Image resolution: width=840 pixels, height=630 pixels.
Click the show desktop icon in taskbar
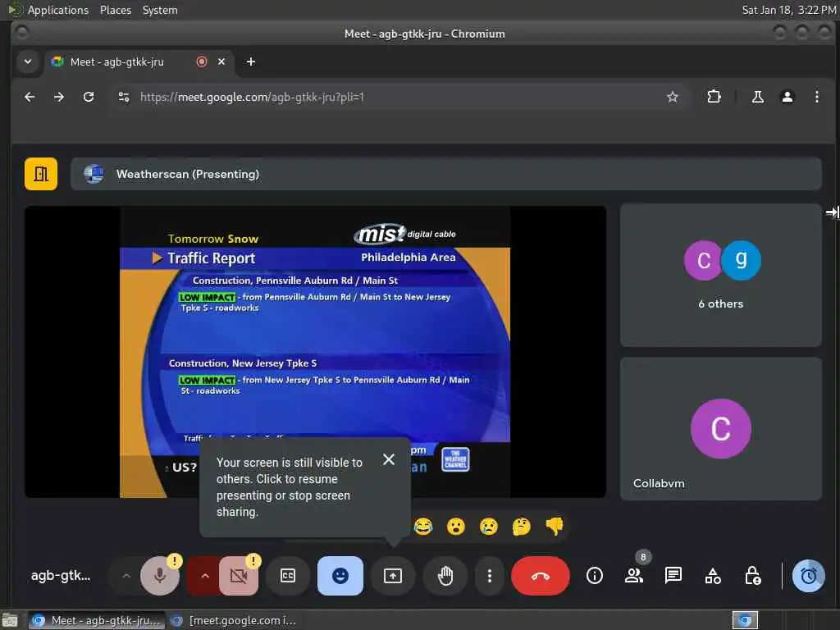click(10, 620)
